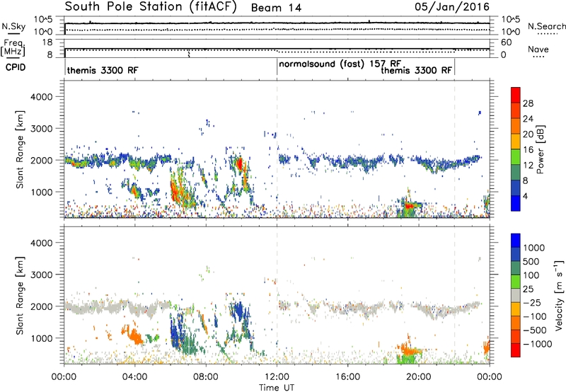The height and width of the screenshot is (392, 566).
Task: Click the 'Time UT' axis label
Action: click(277, 388)
